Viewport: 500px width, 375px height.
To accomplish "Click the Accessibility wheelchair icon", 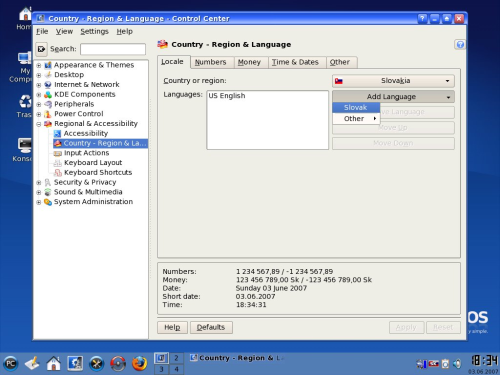I will coord(58,133).
